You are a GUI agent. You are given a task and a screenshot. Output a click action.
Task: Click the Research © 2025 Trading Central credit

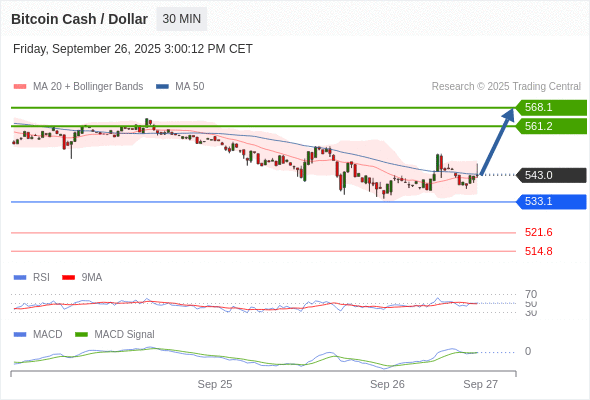506,87
